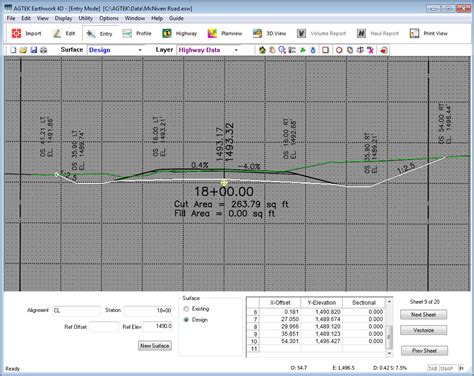This screenshot has width=474, height=376.
Task: Expand the Surface Design dropdown
Action: (140, 50)
